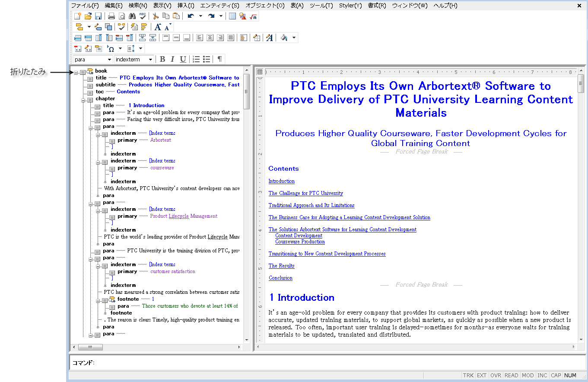
Task: Click the pencil-and-A font style icon
Action: tap(270, 38)
